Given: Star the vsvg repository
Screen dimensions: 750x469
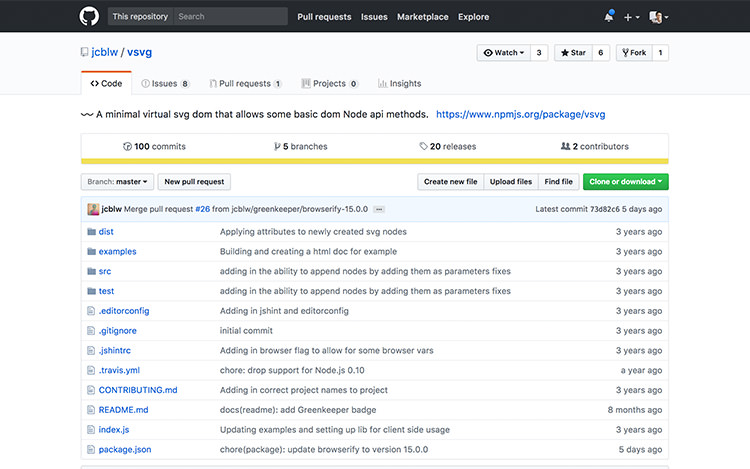Looking at the screenshot, I should coord(573,53).
